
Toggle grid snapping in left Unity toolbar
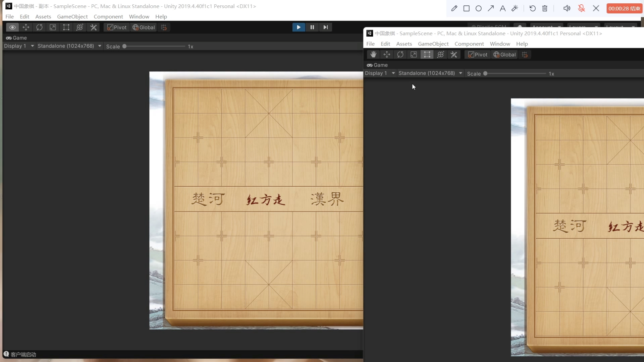tap(164, 27)
